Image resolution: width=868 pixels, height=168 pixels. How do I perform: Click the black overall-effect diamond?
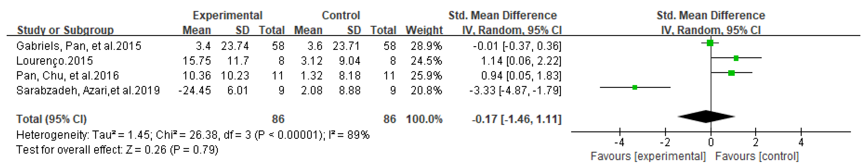point(706,117)
